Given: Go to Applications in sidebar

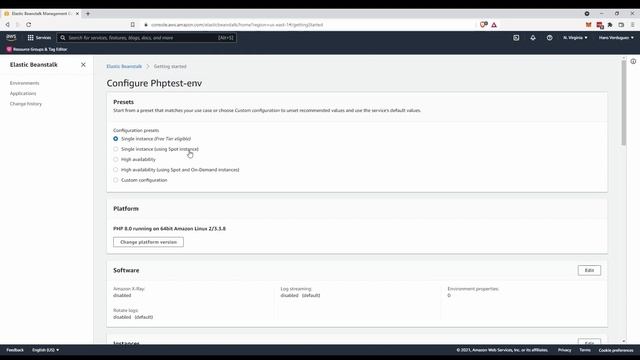Looking at the screenshot, I should point(23,93).
